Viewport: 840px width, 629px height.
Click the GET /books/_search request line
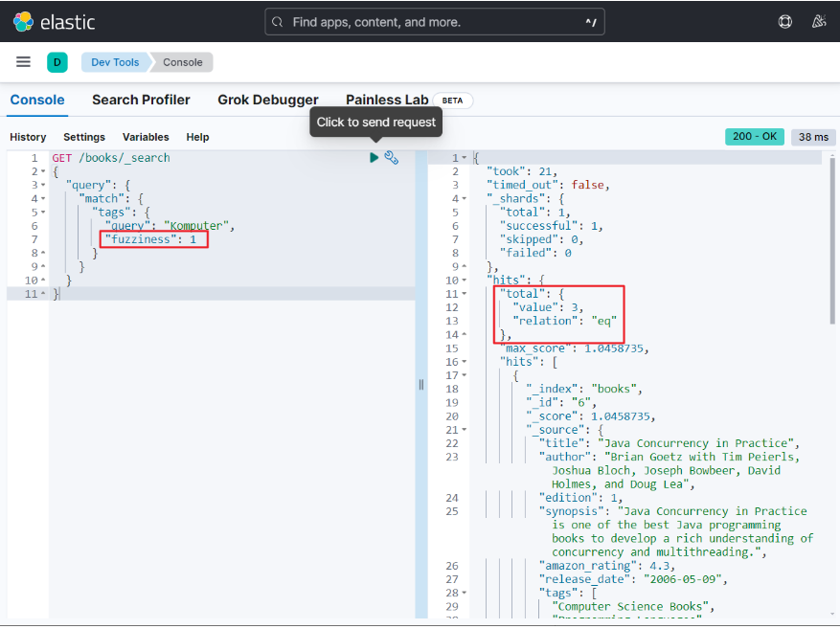click(111, 158)
